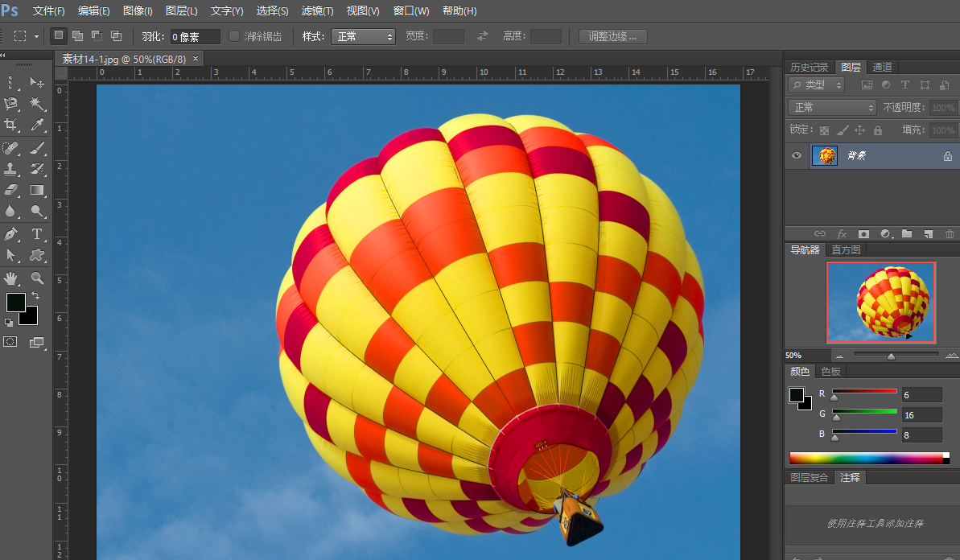
Task: Toggle Lock Position icon
Action: point(859,130)
